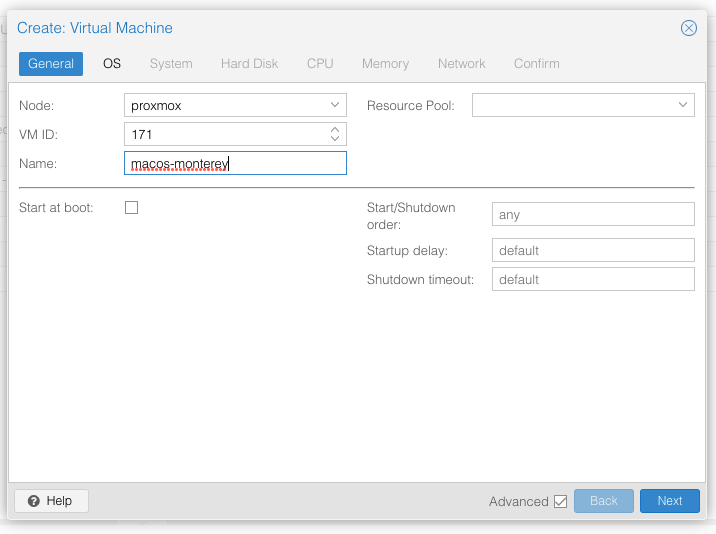Expand the Node dropdown
The width and height of the screenshot is (716, 534).
tap(335, 105)
